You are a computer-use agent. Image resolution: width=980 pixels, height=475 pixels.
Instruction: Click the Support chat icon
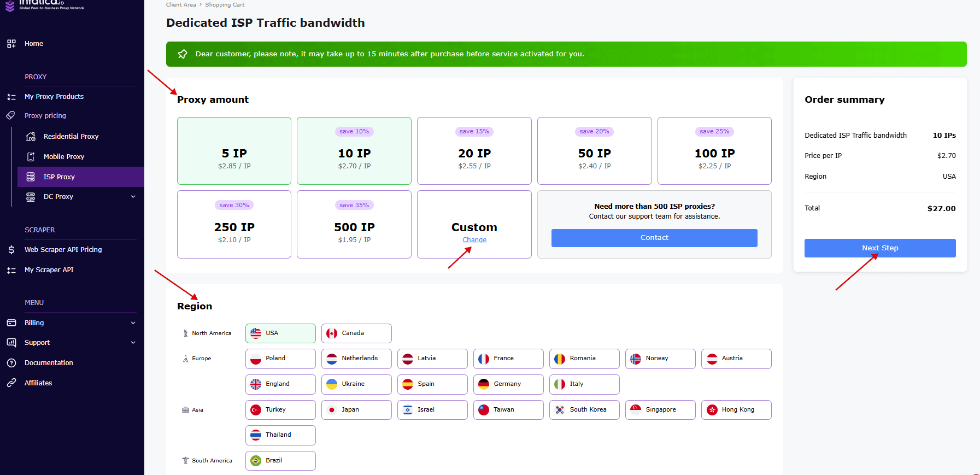pos(11,343)
